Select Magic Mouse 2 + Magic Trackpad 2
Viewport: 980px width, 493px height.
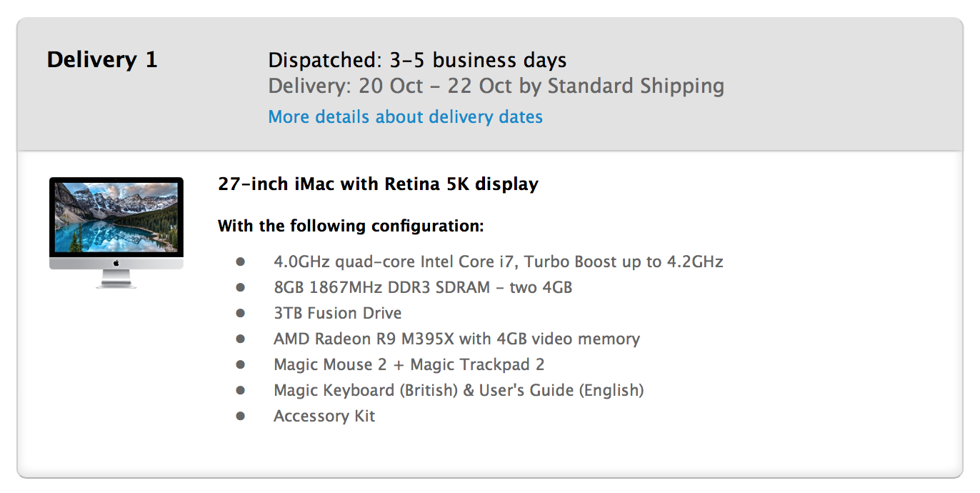tap(409, 364)
